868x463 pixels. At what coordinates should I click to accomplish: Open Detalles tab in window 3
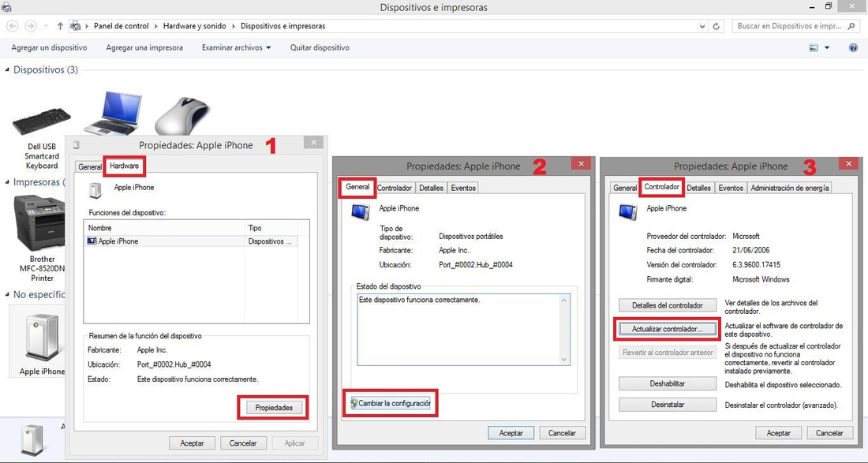tap(698, 188)
